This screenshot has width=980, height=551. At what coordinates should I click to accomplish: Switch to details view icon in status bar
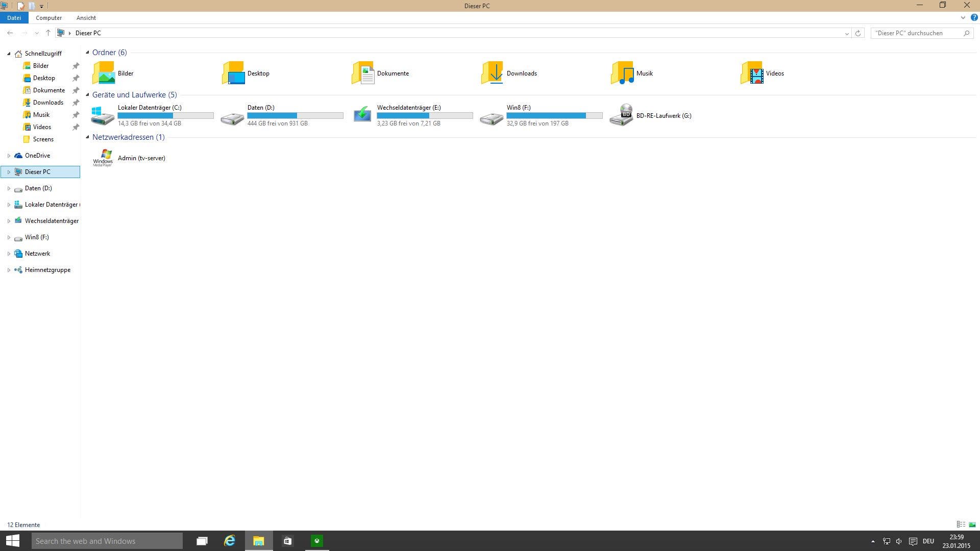961,524
